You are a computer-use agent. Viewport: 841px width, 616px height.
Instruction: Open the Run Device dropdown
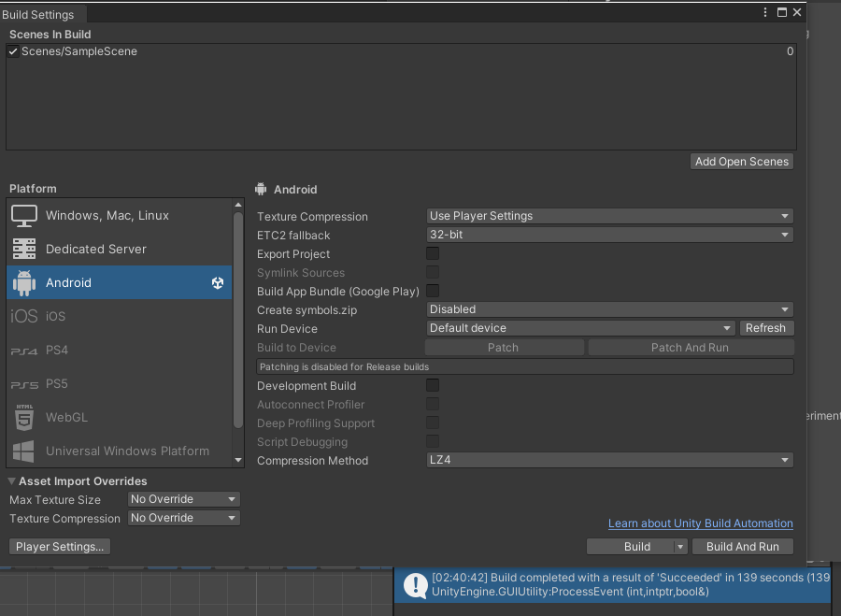pos(580,328)
